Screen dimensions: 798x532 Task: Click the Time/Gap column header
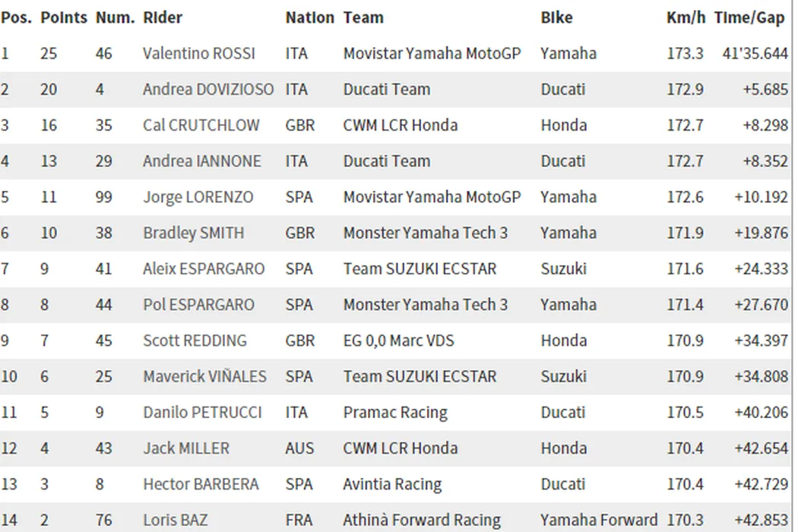tap(749, 17)
